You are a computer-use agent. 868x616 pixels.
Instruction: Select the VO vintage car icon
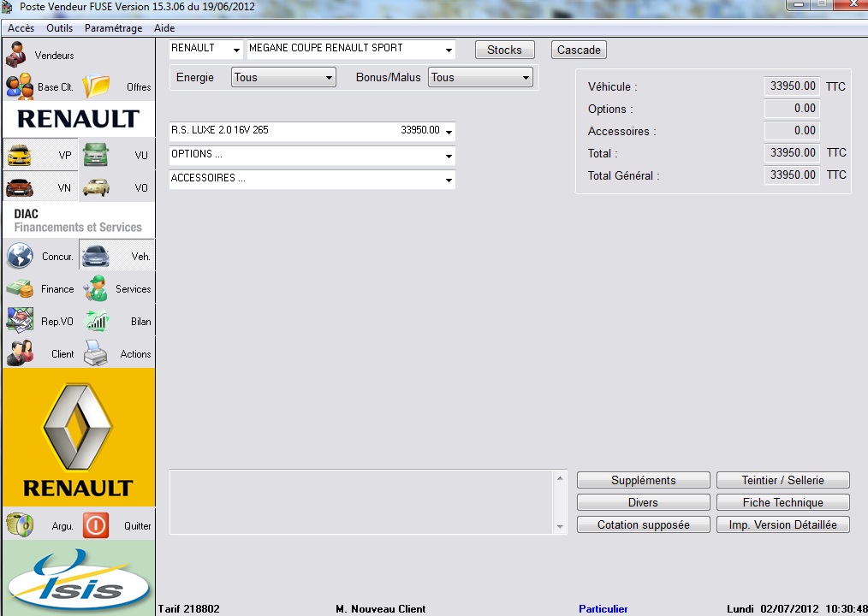pyautogui.click(x=96, y=187)
